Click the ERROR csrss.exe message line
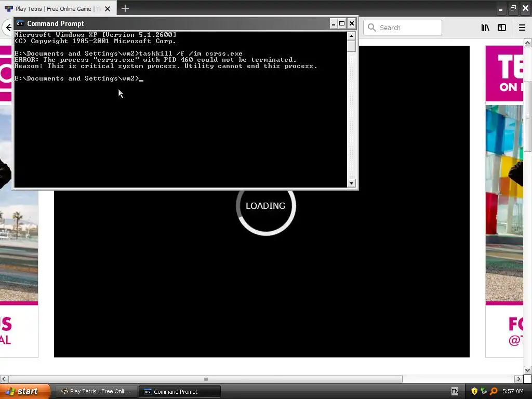The height and width of the screenshot is (399, 532). 155,60
